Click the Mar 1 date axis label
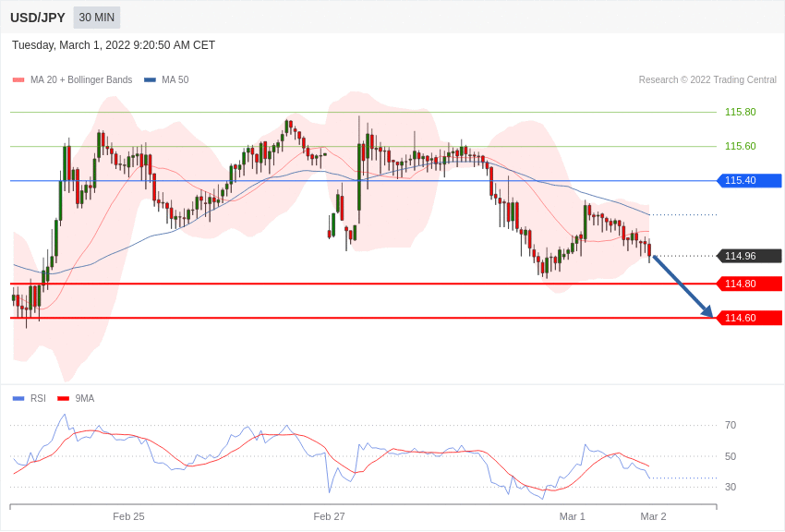The height and width of the screenshot is (532, 785). [x=573, y=516]
